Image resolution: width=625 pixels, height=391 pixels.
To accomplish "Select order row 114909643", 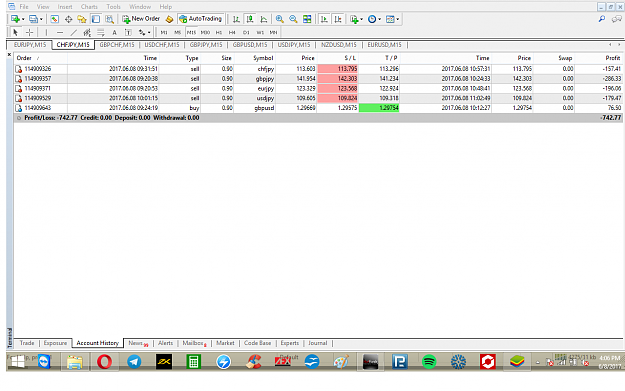I will tap(318, 108).
